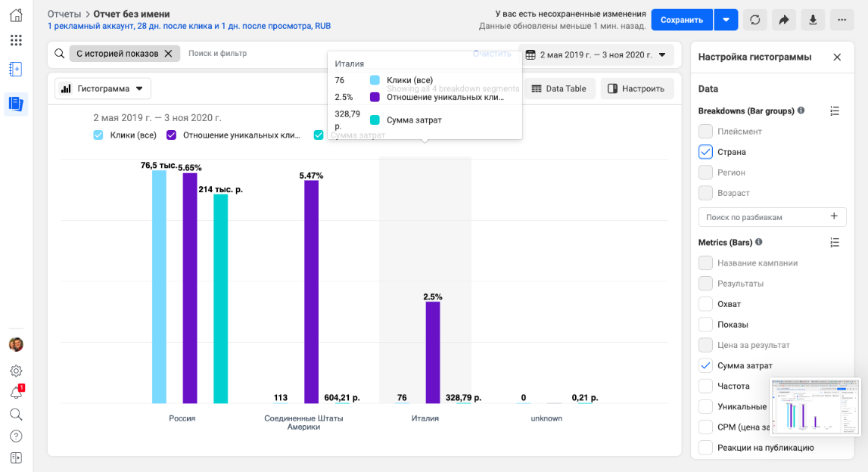
Task: Click the Очистить link
Action: (492, 54)
